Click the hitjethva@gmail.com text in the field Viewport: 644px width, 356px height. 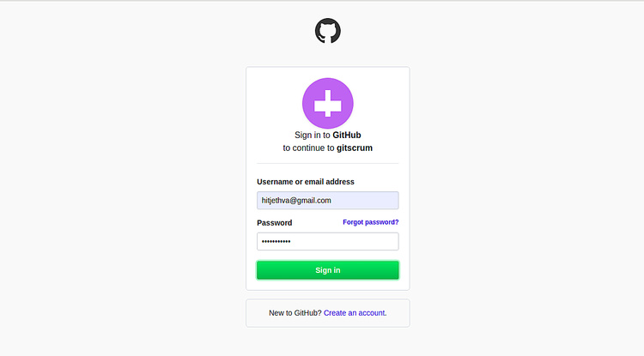tap(296, 200)
